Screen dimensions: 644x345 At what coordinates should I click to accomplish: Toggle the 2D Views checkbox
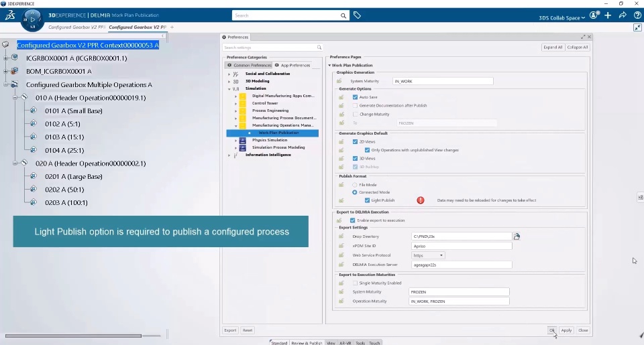point(356,141)
